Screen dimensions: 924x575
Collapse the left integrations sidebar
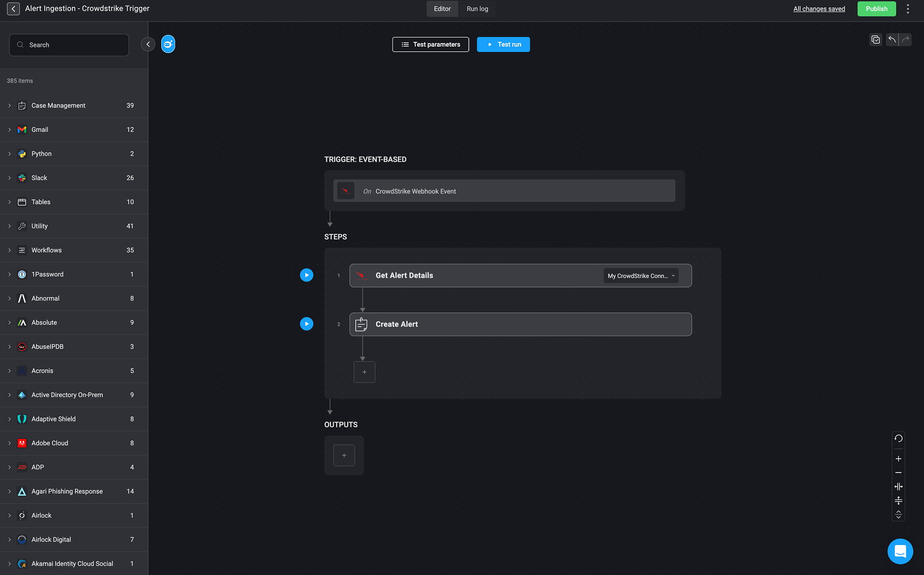[x=148, y=44]
